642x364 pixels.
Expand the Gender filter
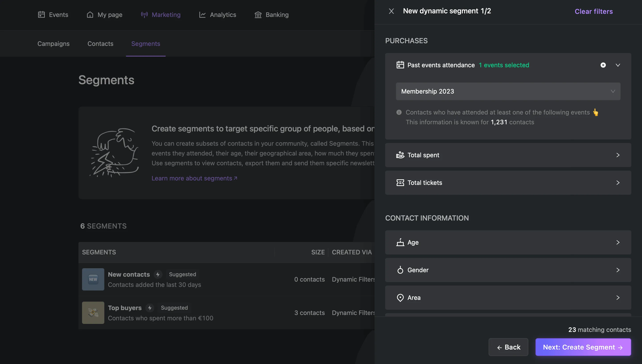pos(508,270)
